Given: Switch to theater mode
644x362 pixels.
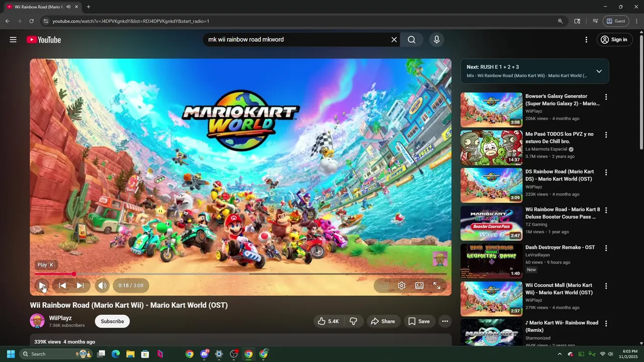Looking at the screenshot, I should [419, 286].
